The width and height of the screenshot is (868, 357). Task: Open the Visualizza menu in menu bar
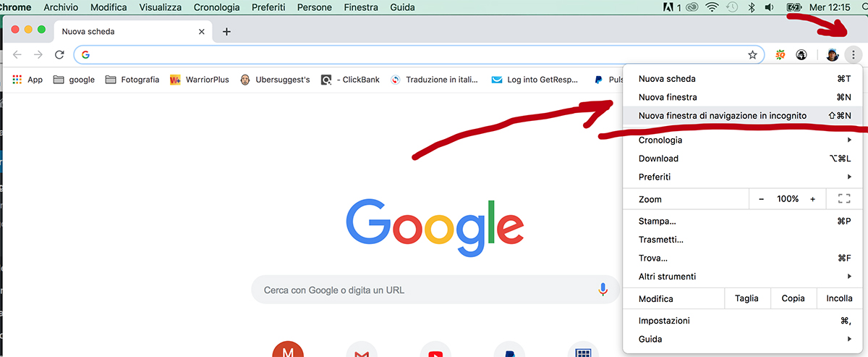pyautogui.click(x=161, y=7)
